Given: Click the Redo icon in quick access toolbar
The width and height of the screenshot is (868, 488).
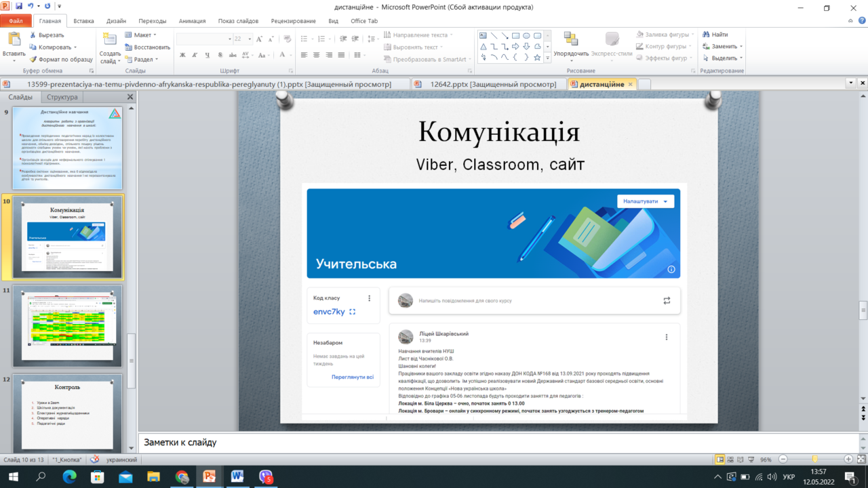Looking at the screenshot, I should click(47, 7).
